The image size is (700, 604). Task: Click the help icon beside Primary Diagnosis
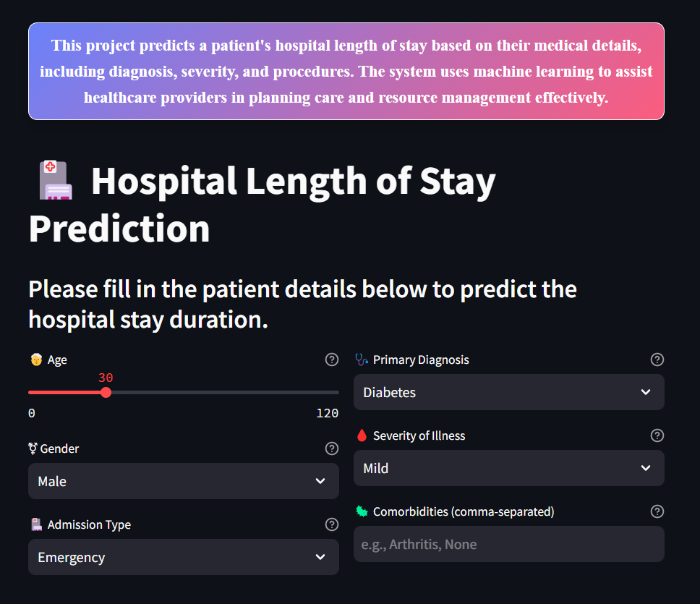pos(657,360)
